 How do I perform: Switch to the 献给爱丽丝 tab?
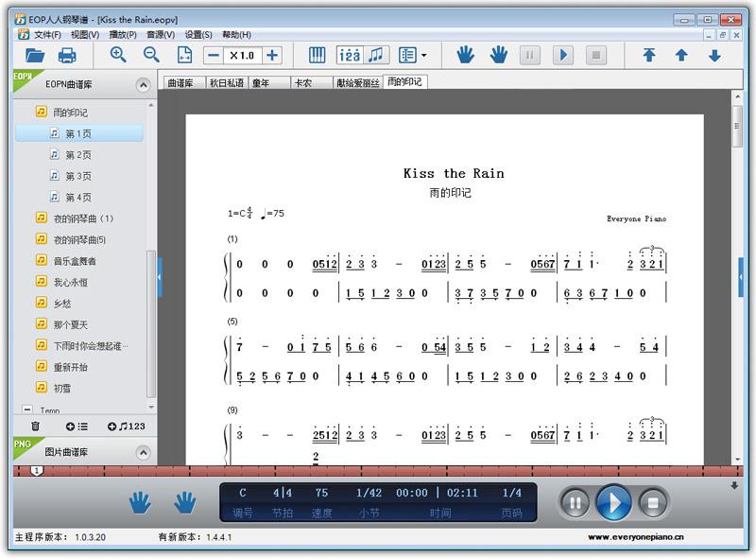pos(358,83)
